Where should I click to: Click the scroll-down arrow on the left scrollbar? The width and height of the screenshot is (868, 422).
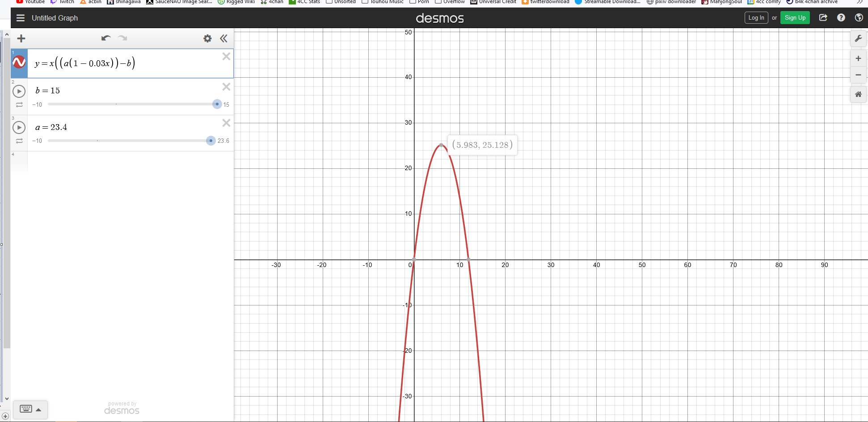[7, 398]
